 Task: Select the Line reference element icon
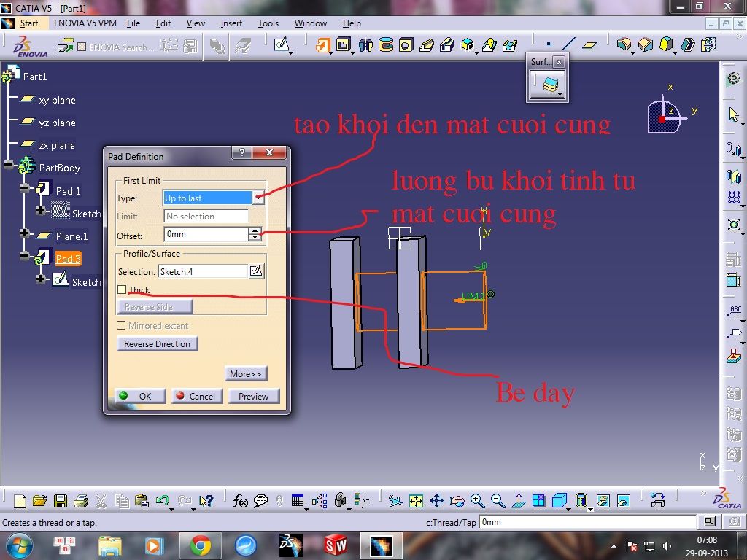tap(568, 44)
